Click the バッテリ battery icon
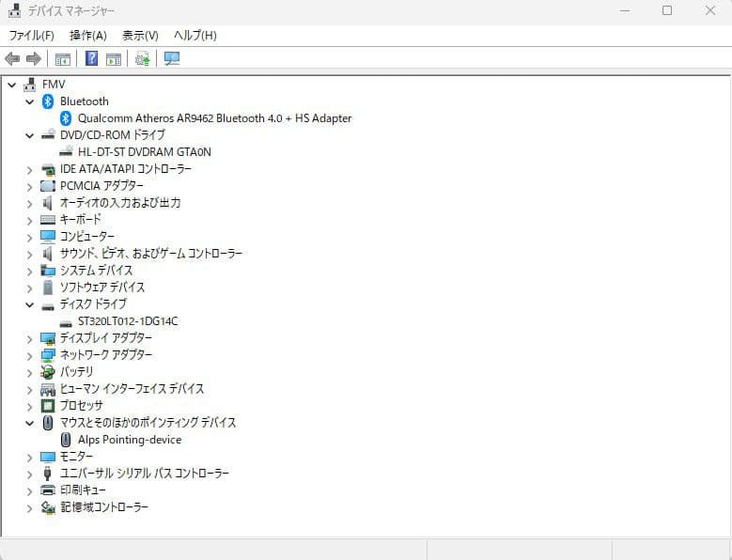This screenshot has height=560, width=732. pos(48,372)
